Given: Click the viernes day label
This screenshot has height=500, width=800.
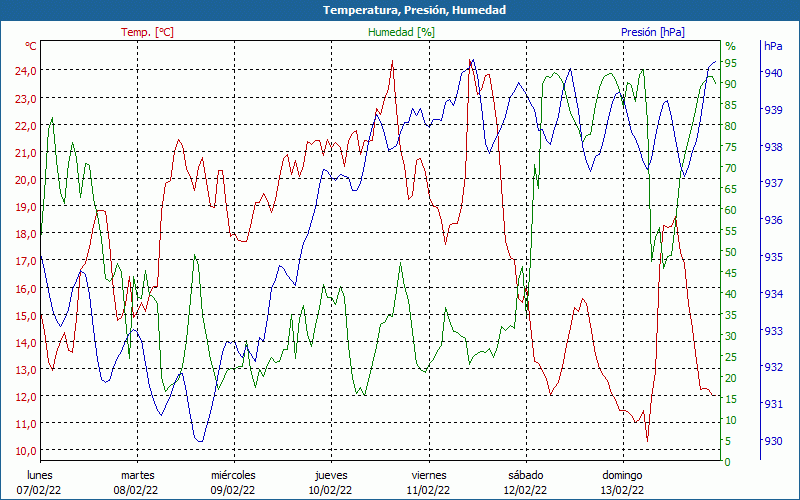Looking at the screenshot, I should point(429,476).
